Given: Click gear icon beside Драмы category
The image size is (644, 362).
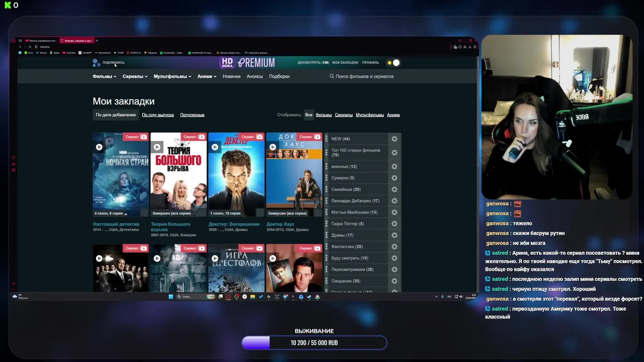Looking at the screenshot, I should (x=394, y=235).
